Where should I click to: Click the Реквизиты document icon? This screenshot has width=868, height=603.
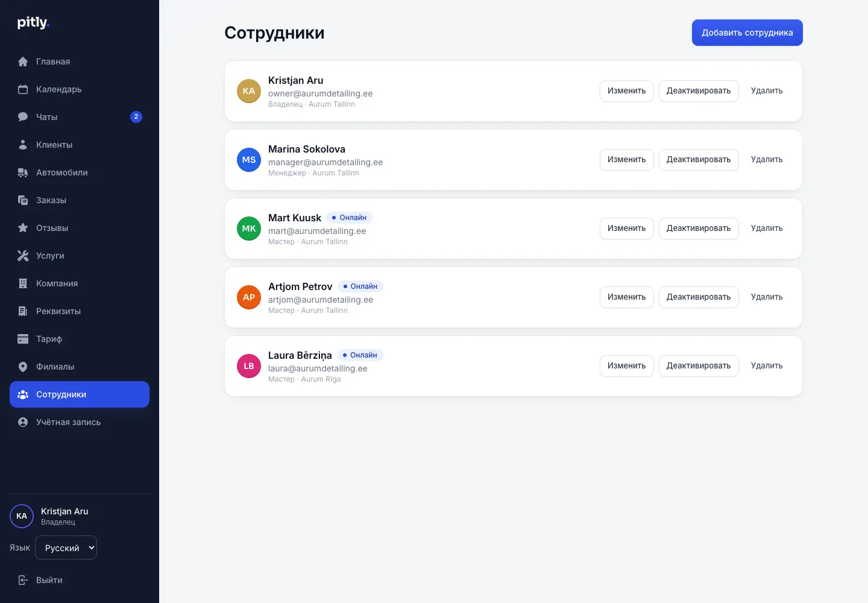click(x=23, y=311)
